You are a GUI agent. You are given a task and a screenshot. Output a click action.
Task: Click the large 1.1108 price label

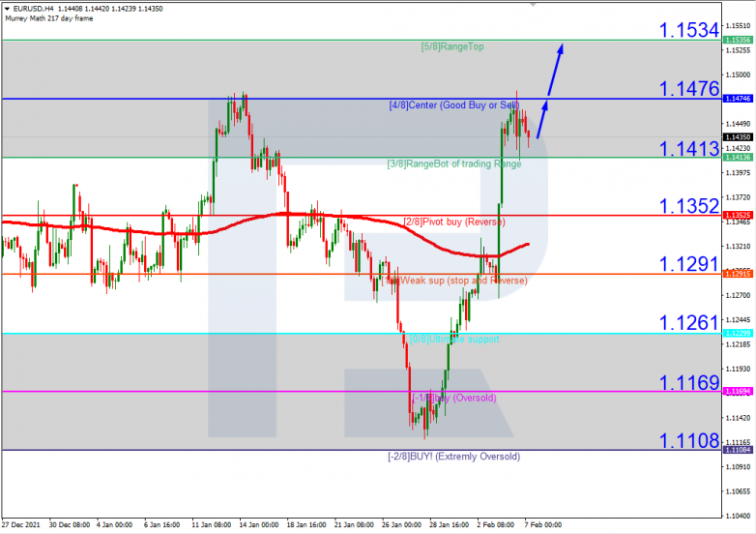pos(689,441)
